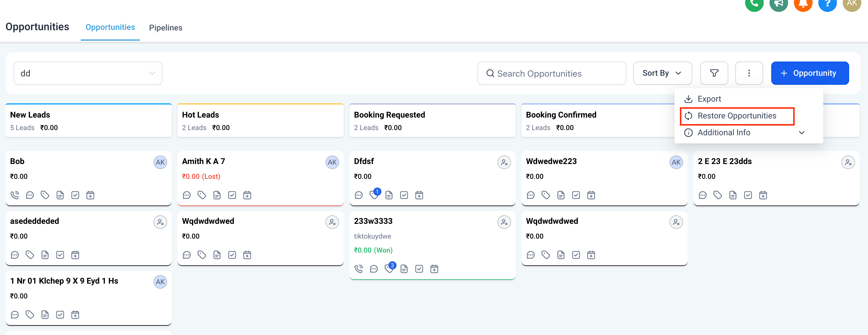The height and width of the screenshot is (335, 868).
Task: Click the task checkbox icon on 233w3333 card
Action: coord(419,269)
